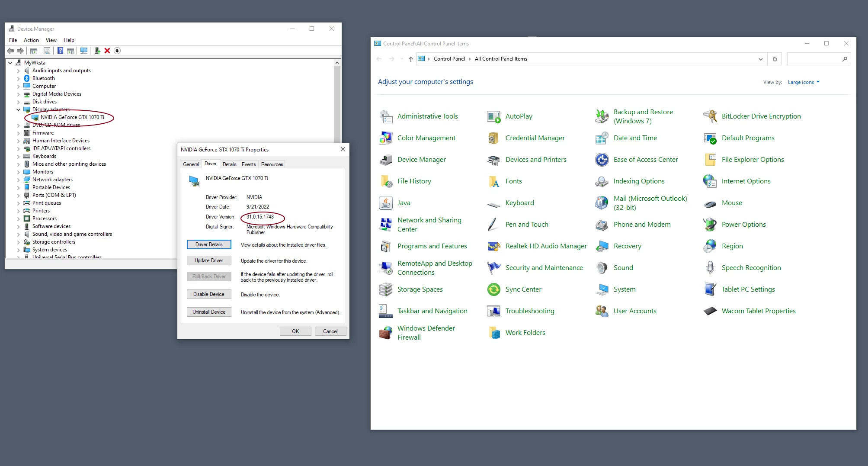Expand the Network adapters node

(x=18, y=180)
